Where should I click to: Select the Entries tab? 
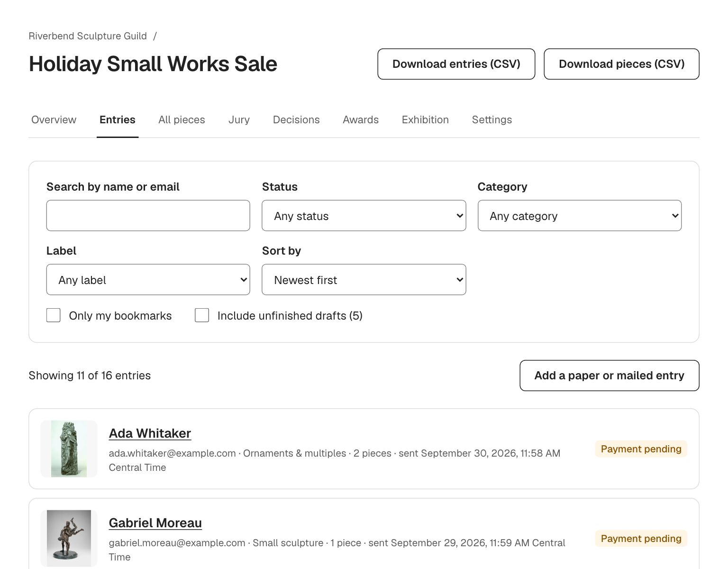pos(118,119)
